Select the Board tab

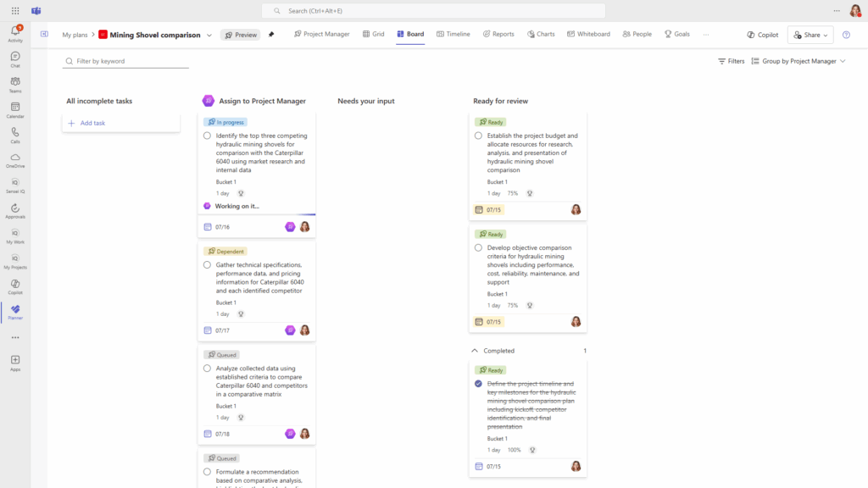point(410,34)
